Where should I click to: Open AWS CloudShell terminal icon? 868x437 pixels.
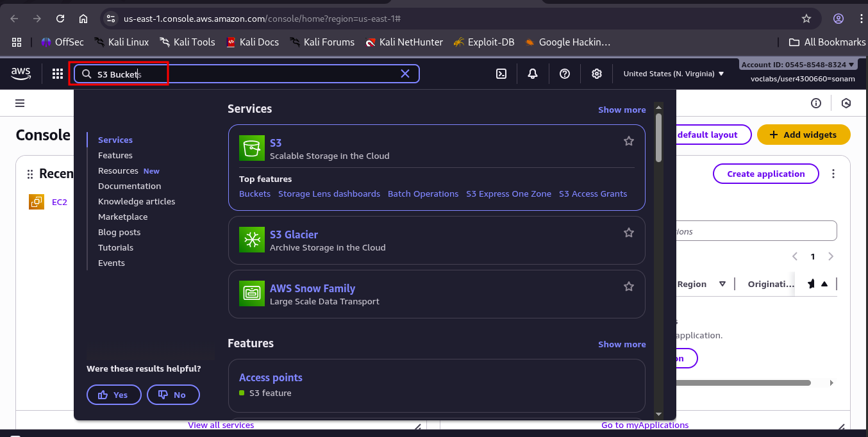(501, 74)
